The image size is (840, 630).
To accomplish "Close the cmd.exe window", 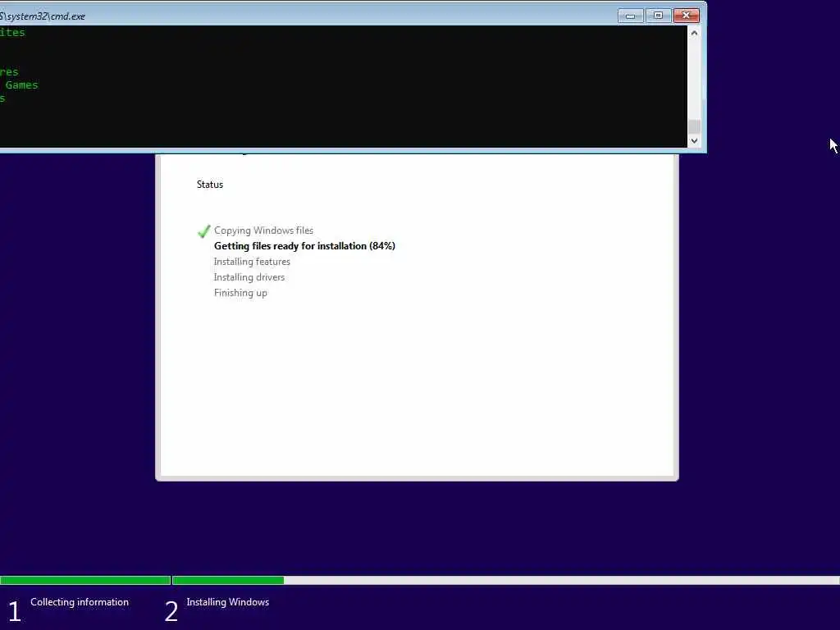I will [x=686, y=16].
